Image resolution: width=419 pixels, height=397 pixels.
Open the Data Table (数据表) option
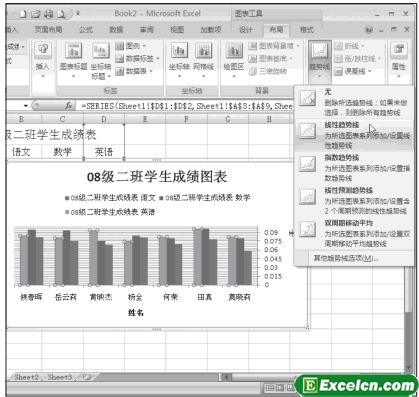tap(134, 71)
